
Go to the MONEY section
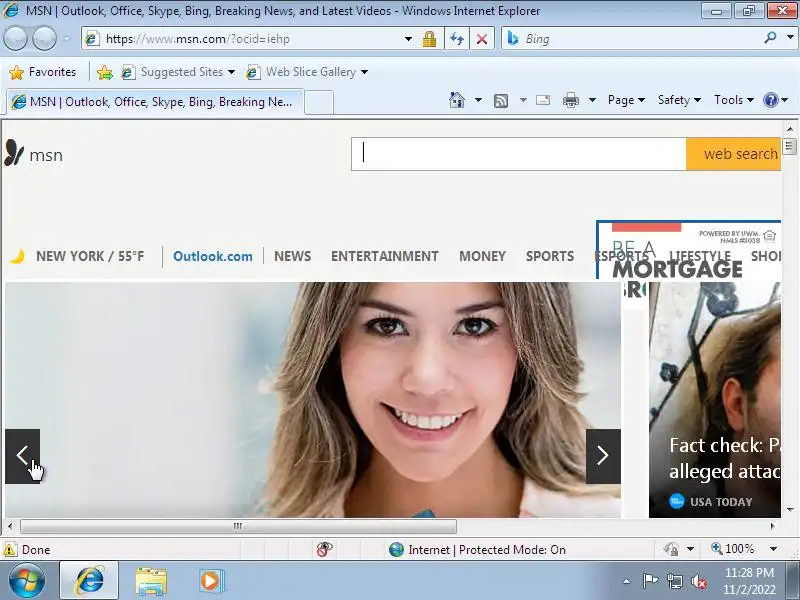point(482,256)
